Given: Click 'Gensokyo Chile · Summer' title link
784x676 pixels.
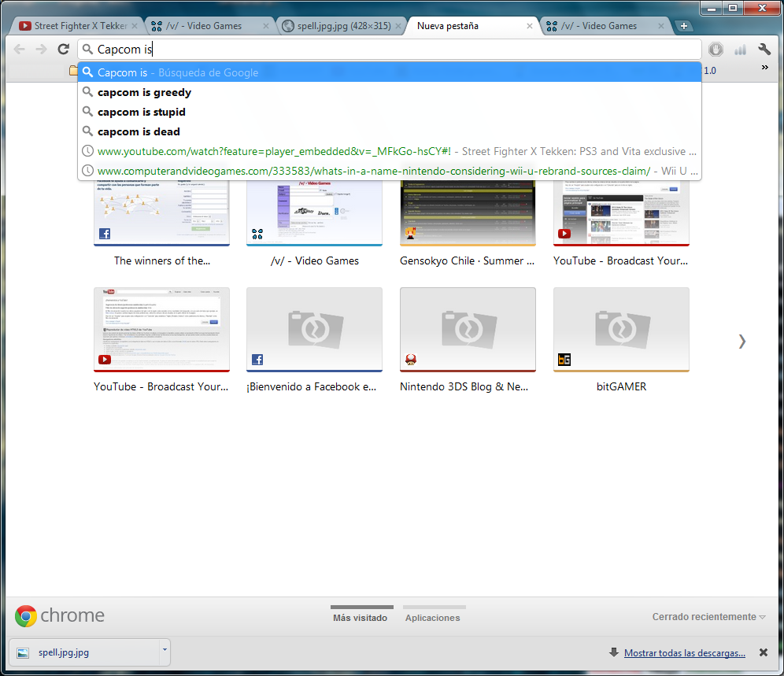Looking at the screenshot, I should coord(467,260).
